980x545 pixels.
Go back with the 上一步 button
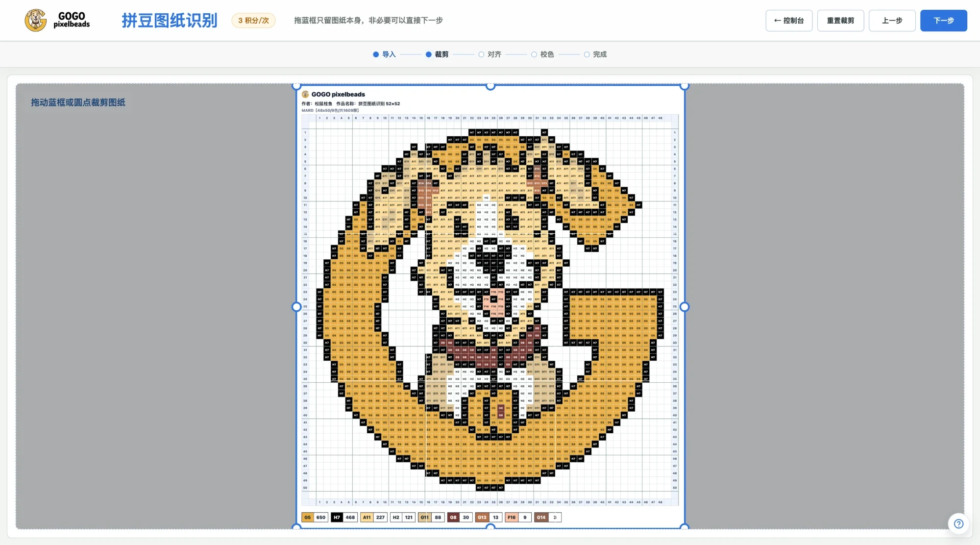tap(892, 21)
